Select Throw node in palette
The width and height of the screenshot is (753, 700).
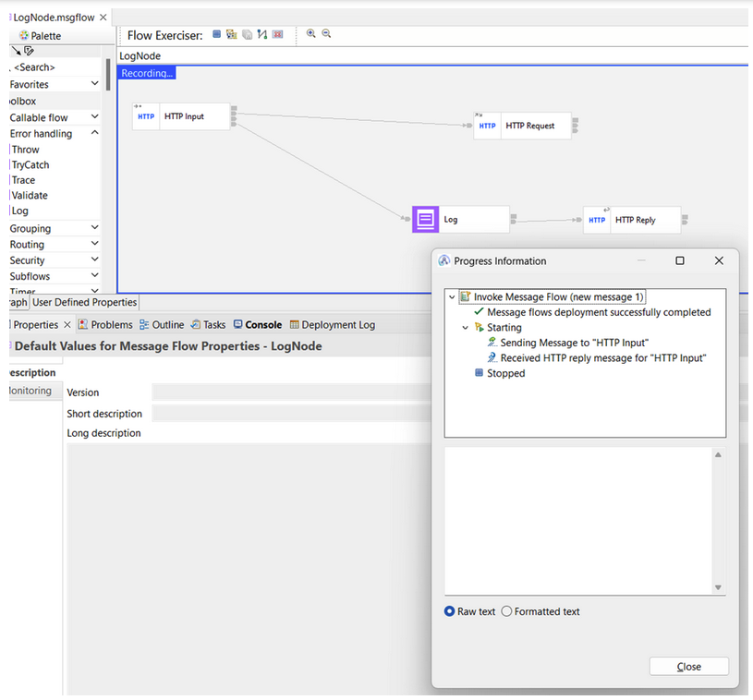pos(26,150)
